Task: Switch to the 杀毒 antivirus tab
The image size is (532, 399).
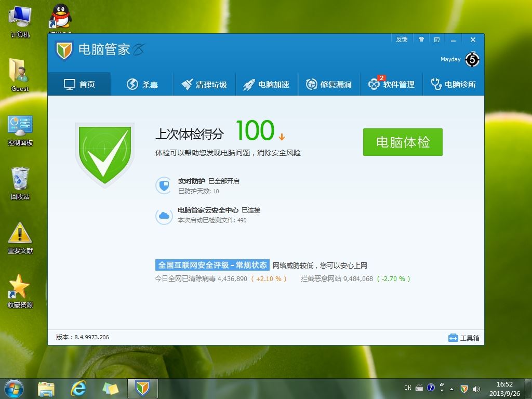Action: click(x=142, y=84)
